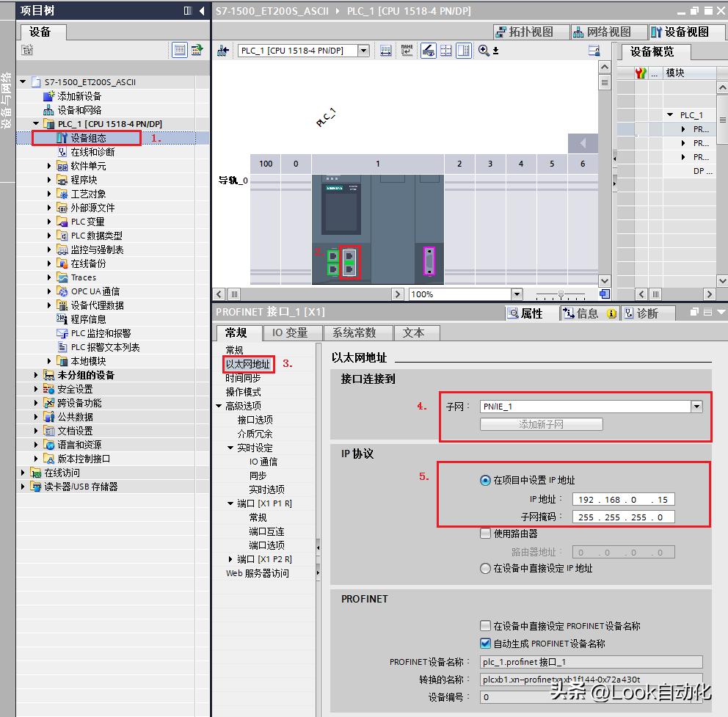Open Web 服务器访问 settings page
The height and width of the screenshot is (717, 728).
point(255,573)
